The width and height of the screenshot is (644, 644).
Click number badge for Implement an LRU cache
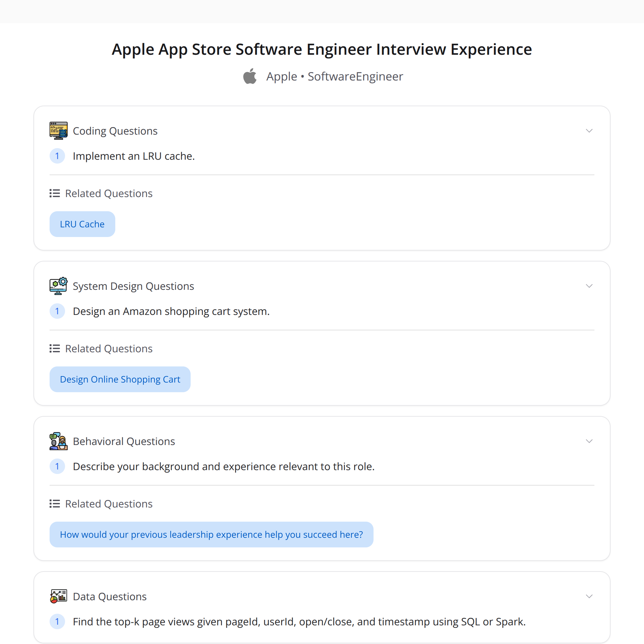tap(57, 156)
